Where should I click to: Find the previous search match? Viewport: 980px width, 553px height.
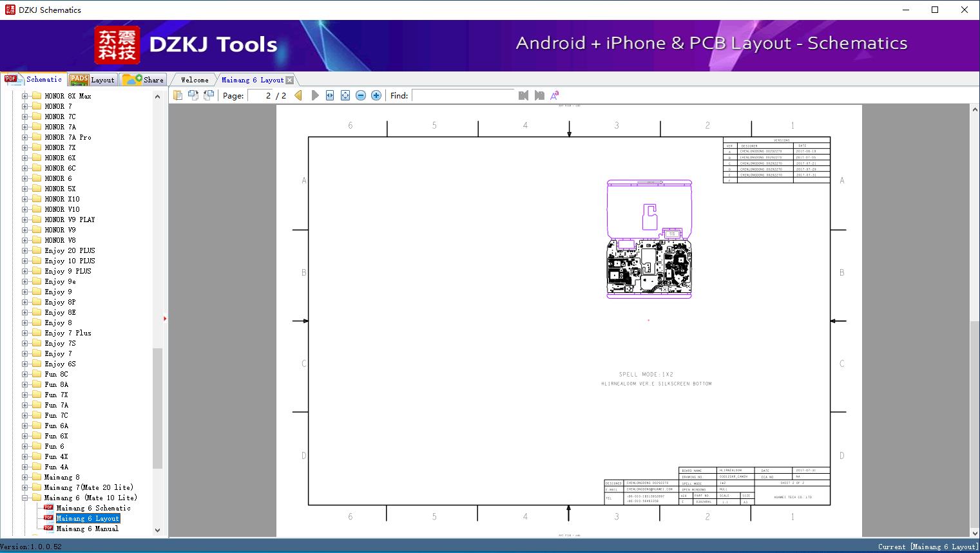point(523,95)
